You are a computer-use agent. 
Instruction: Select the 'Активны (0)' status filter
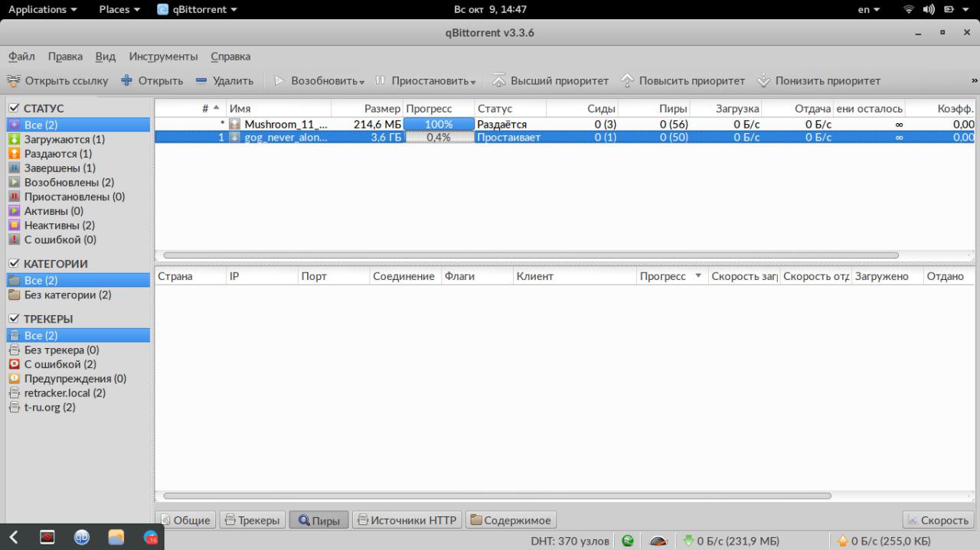[x=78, y=211]
